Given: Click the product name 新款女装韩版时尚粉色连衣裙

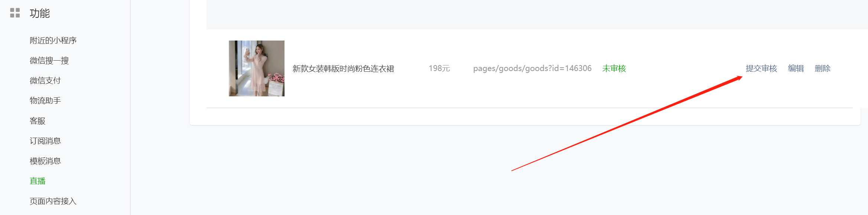Looking at the screenshot, I should [343, 68].
